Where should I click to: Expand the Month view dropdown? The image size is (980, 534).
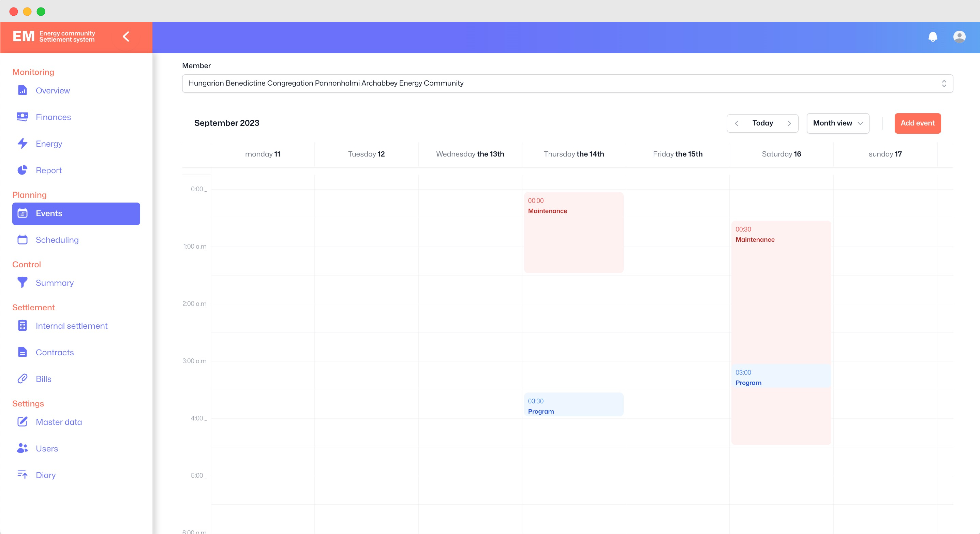[x=838, y=123]
